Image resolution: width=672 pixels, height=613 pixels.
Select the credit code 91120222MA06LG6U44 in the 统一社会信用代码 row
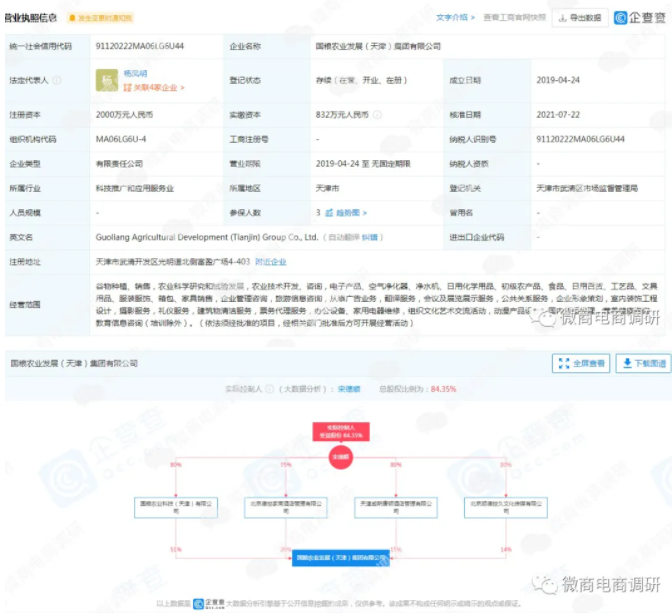click(x=140, y=46)
